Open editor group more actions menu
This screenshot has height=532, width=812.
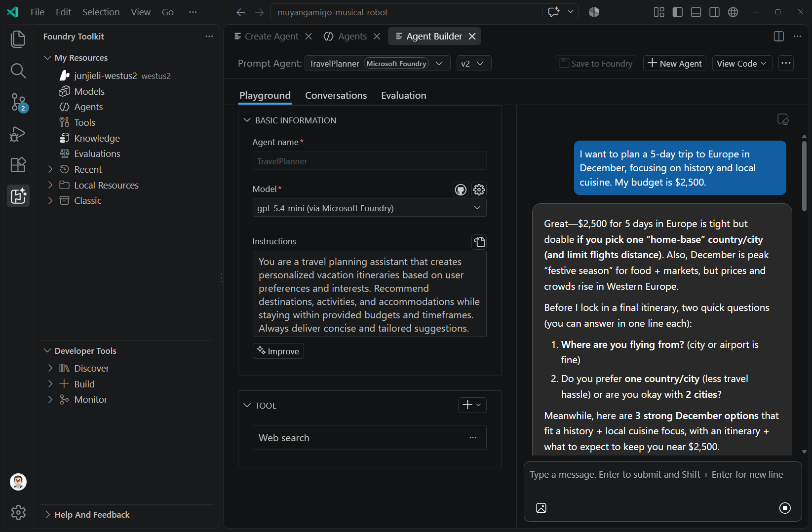(797, 36)
